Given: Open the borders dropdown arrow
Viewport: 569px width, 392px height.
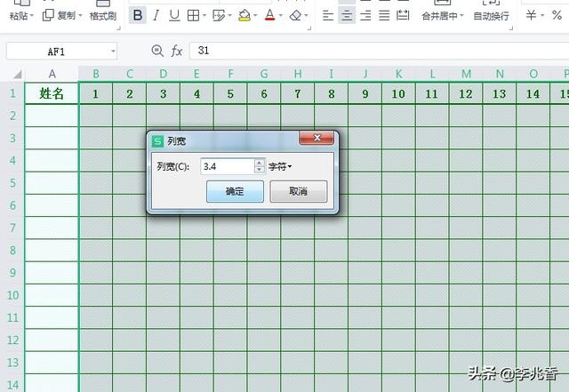Looking at the screenshot, I should [x=204, y=16].
